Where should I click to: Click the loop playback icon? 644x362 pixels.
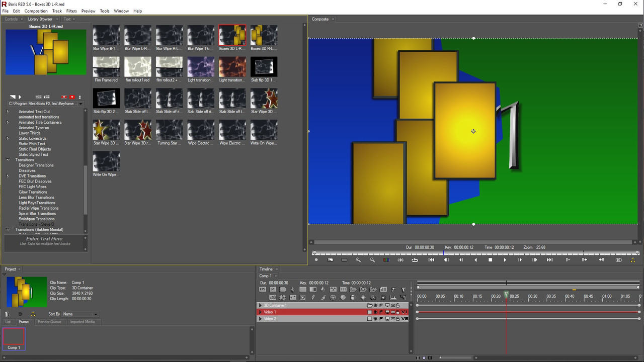point(415,260)
